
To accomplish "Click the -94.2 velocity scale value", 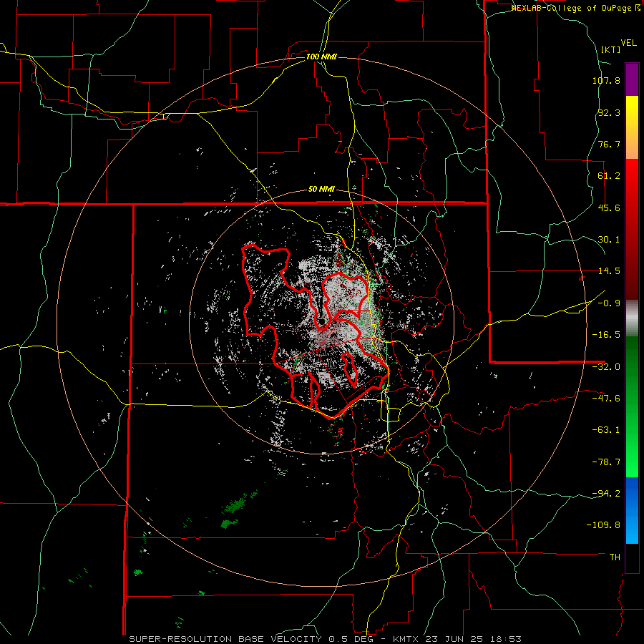I will (x=606, y=493).
